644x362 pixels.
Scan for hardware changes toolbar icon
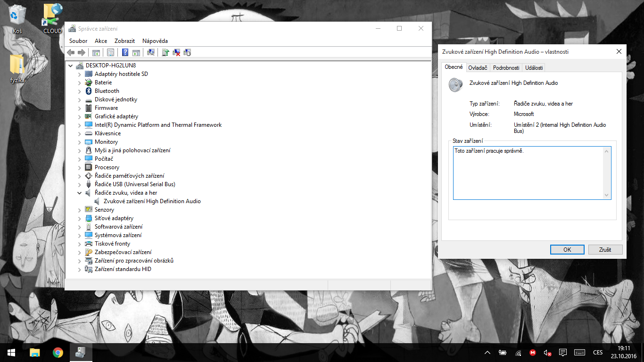(x=151, y=52)
